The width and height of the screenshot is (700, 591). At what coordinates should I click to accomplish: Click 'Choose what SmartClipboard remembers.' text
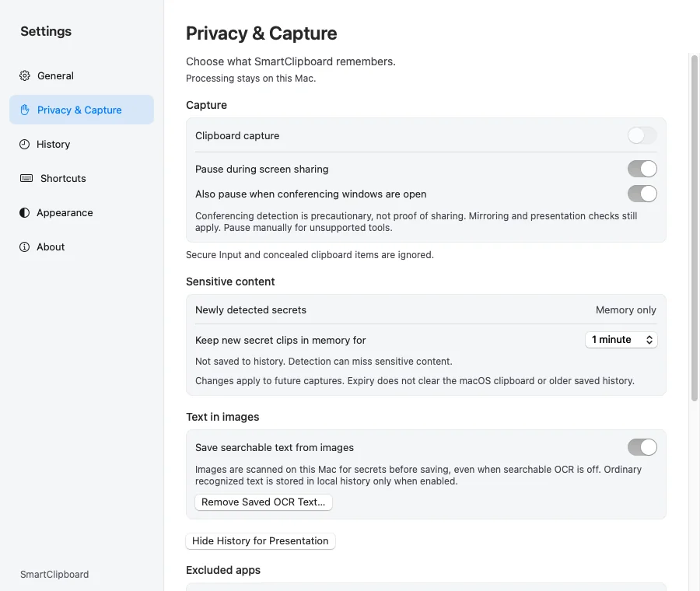tap(291, 61)
